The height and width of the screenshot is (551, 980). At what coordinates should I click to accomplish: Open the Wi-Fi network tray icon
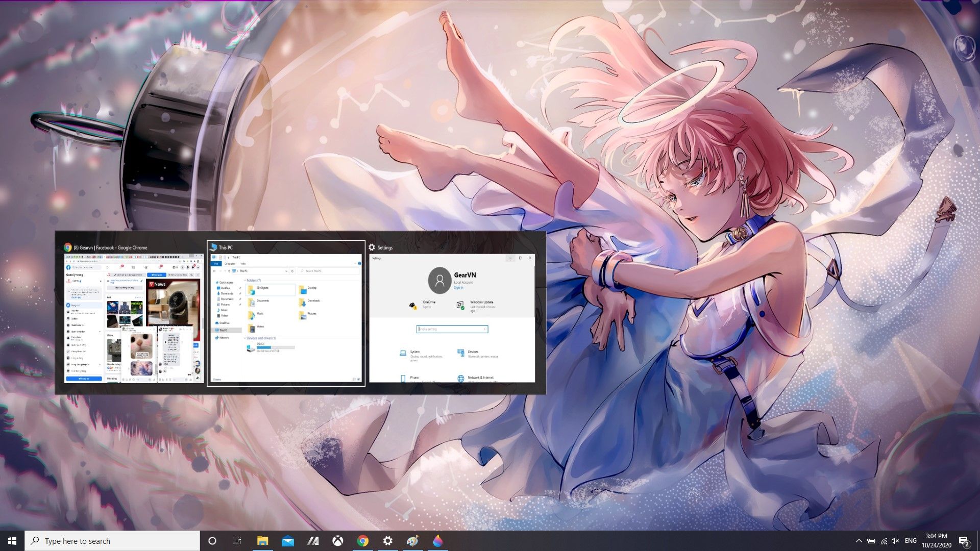click(x=884, y=541)
